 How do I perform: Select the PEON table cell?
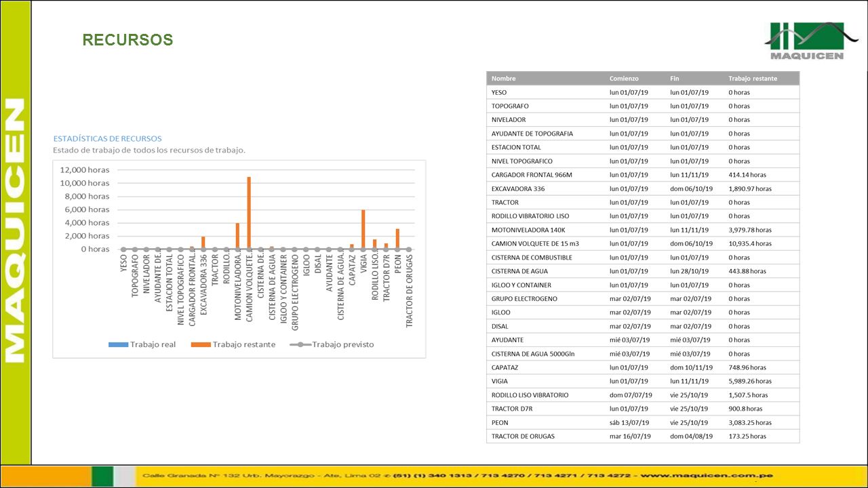pos(500,422)
